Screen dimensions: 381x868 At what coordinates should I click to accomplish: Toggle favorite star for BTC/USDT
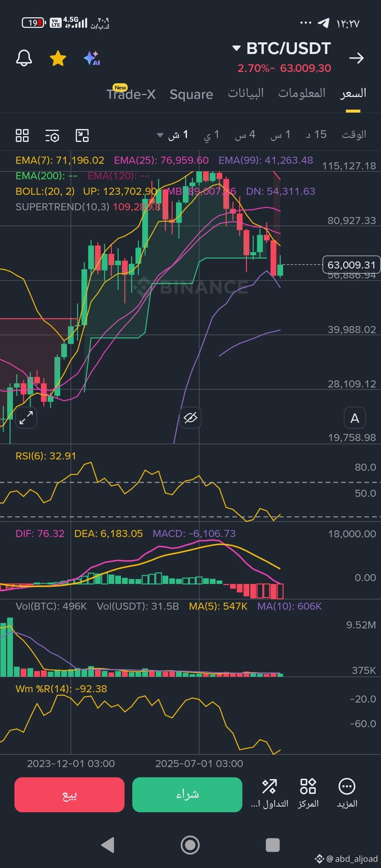pos(58,58)
